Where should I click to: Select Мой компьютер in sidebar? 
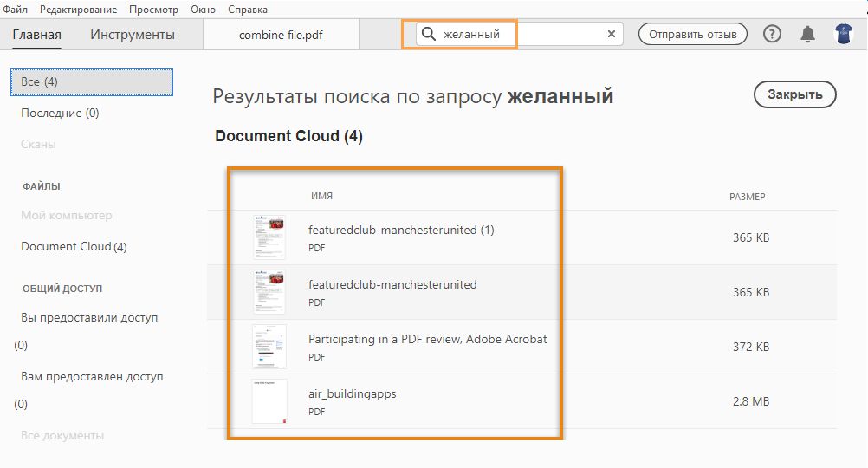tap(67, 215)
